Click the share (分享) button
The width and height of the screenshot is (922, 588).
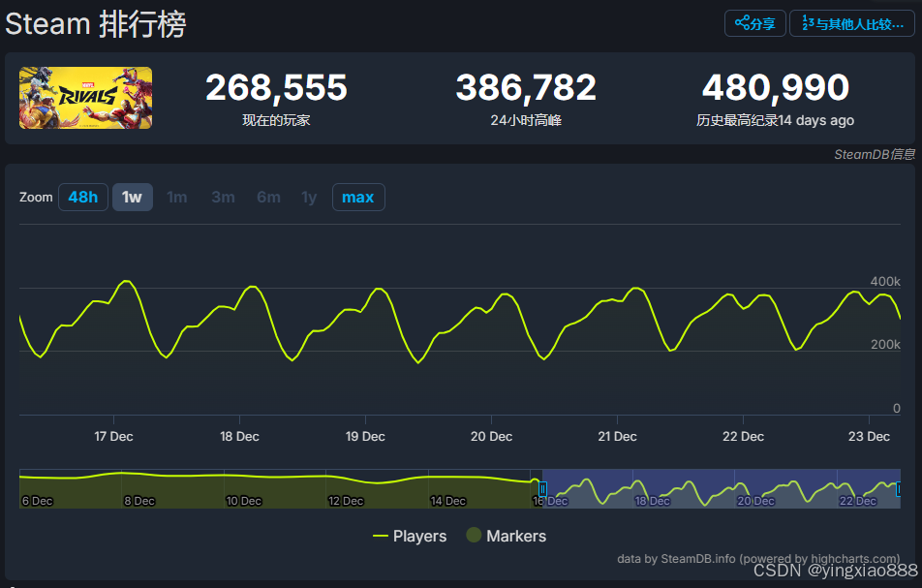point(755,23)
